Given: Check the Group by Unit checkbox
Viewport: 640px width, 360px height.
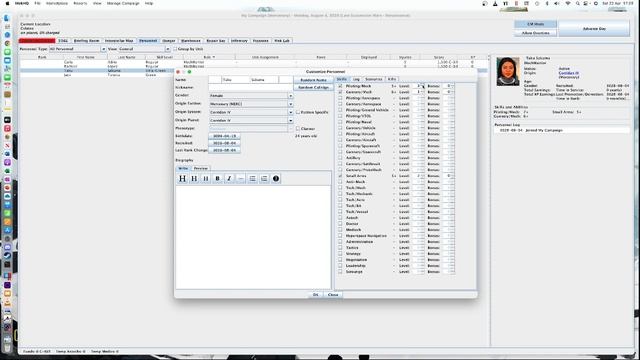Looking at the screenshot, I should coord(176,49).
